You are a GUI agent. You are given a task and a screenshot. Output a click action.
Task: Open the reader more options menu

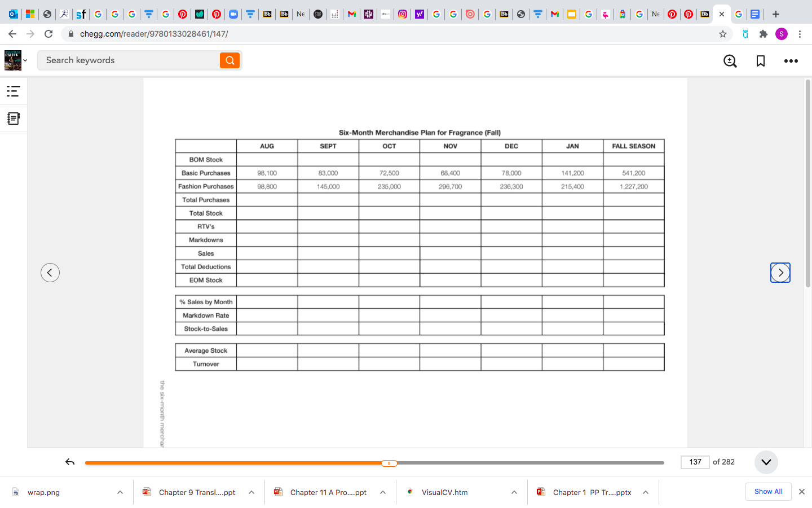[791, 61]
